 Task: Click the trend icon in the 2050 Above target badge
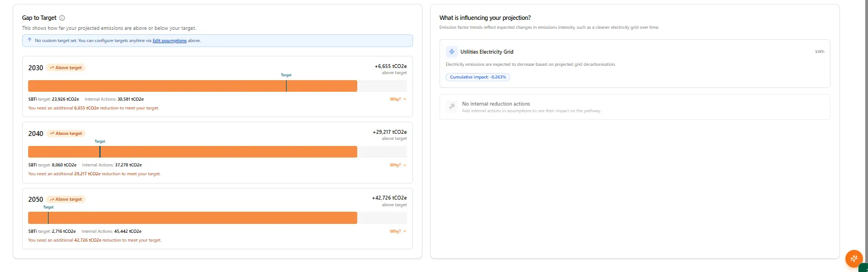[52, 200]
